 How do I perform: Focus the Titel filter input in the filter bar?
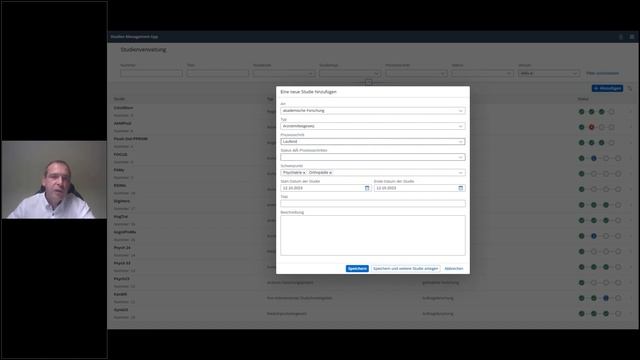218,73
